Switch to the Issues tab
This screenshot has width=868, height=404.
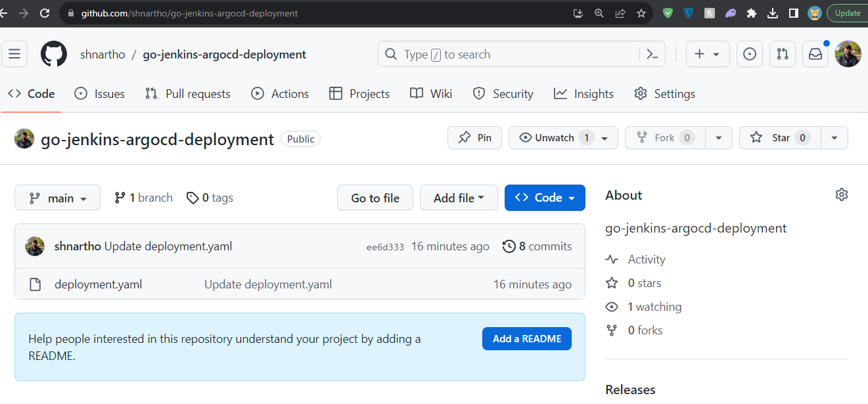coord(99,94)
